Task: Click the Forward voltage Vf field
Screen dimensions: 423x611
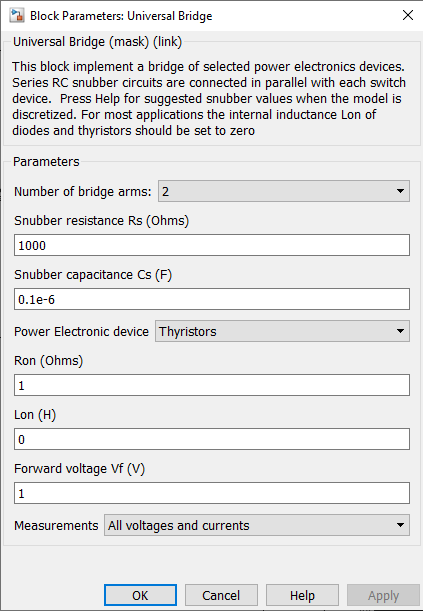Action: click(x=212, y=493)
